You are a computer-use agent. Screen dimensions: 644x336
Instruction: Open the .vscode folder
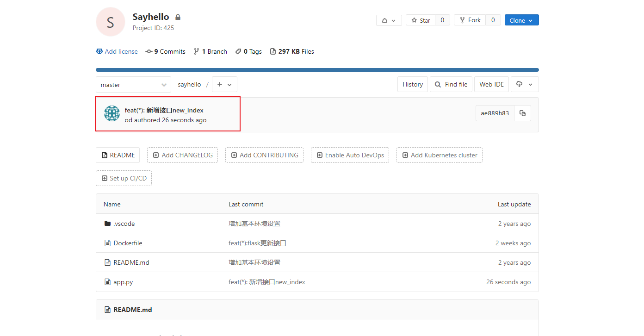click(x=124, y=224)
